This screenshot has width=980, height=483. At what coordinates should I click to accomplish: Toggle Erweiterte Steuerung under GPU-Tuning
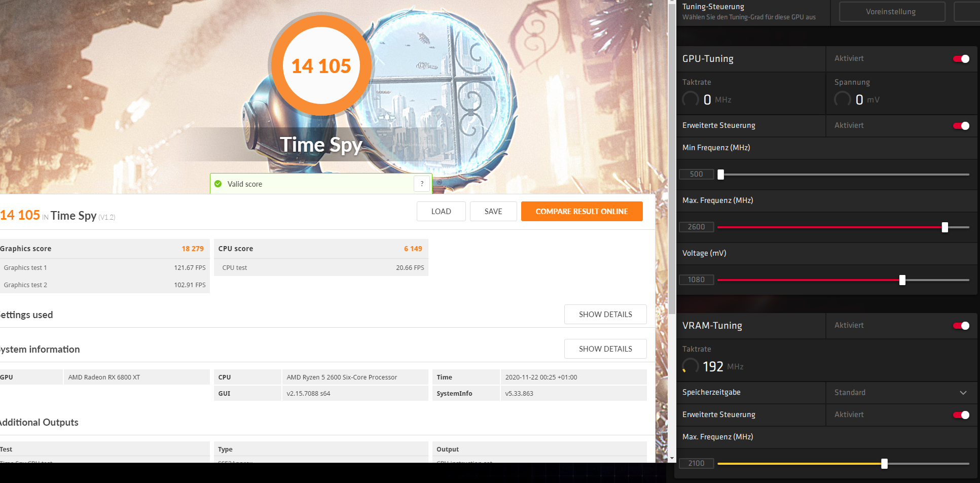[961, 126]
